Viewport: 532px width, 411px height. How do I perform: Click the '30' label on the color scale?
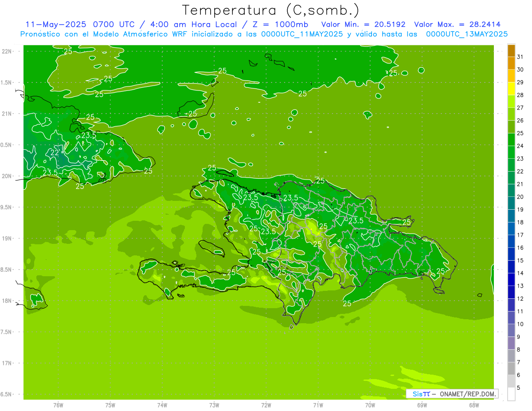tap(520, 70)
